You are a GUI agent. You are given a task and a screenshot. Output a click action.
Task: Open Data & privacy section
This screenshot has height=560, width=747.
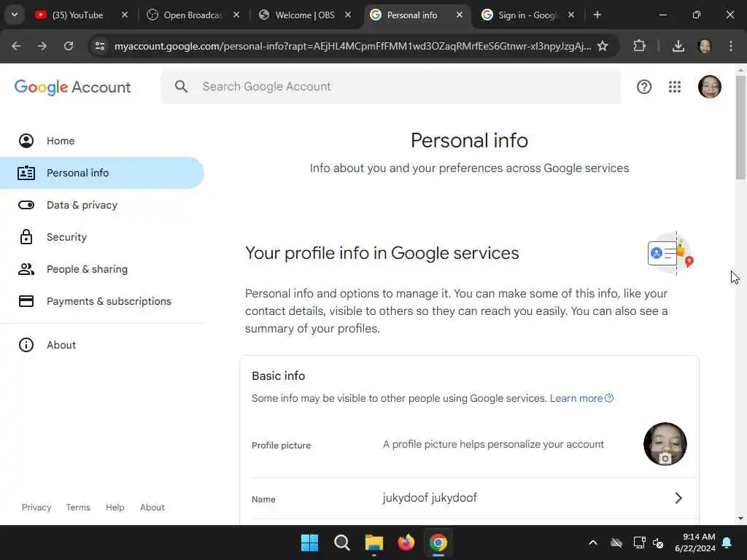102,205
